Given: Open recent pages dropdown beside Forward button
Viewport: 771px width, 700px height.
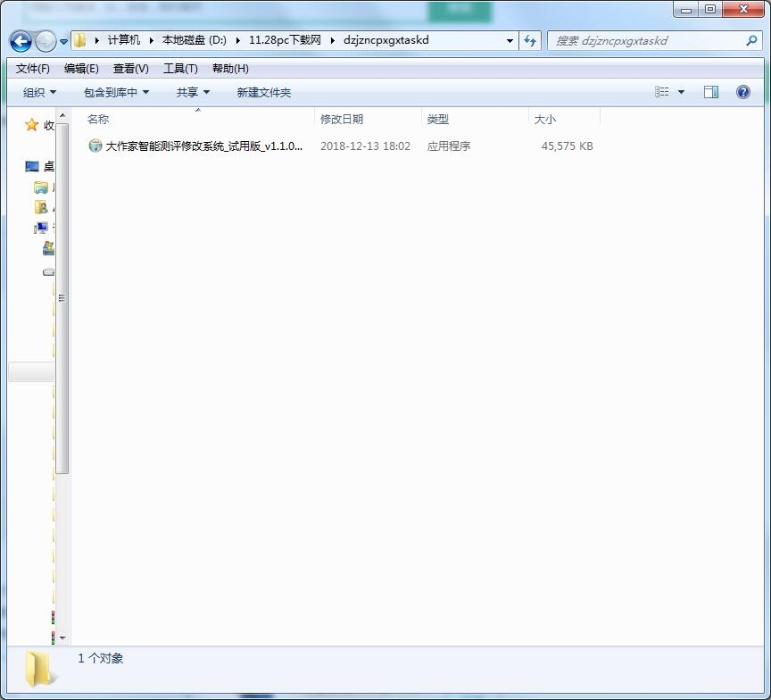Looking at the screenshot, I should click(63, 42).
